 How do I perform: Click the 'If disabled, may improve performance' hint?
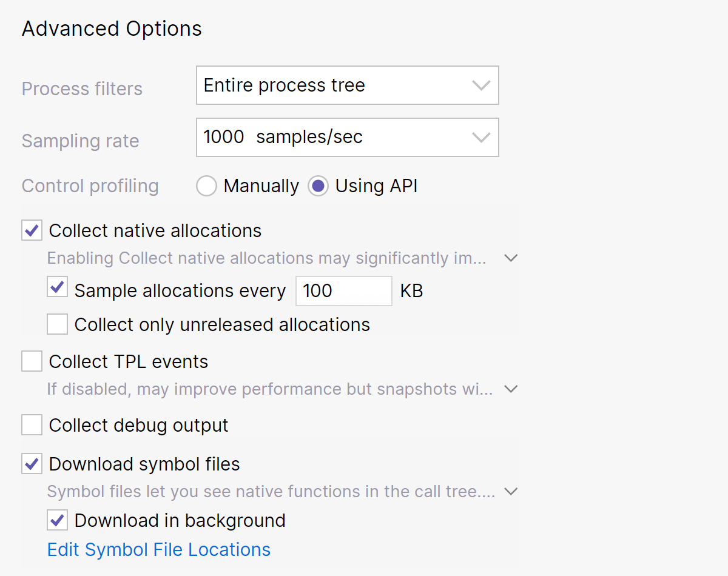[x=270, y=389]
